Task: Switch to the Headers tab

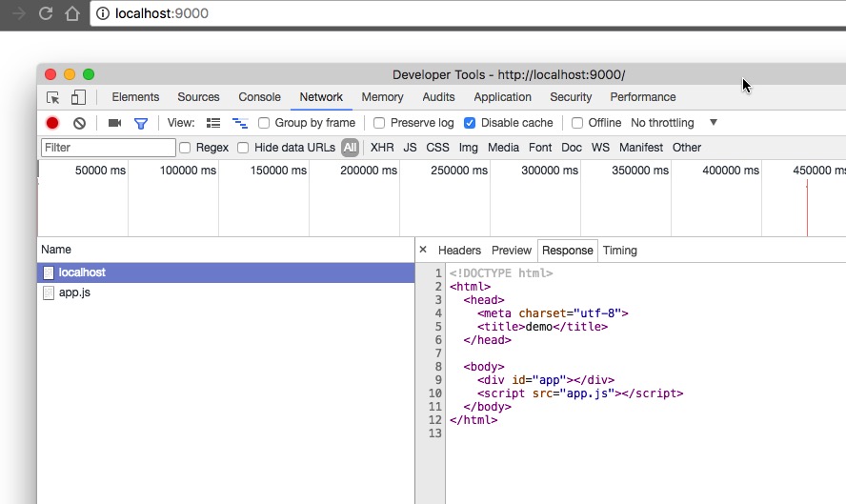Action: tap(459, 251)
